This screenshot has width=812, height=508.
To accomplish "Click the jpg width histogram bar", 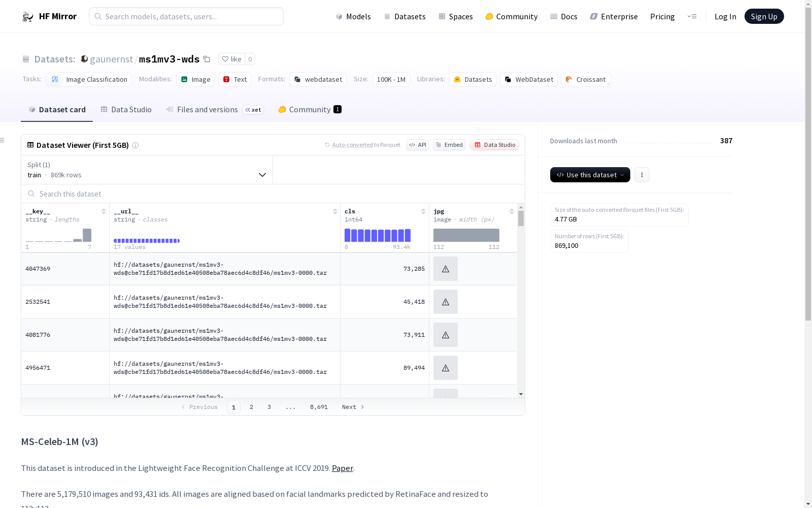I will tap(466, 235).
